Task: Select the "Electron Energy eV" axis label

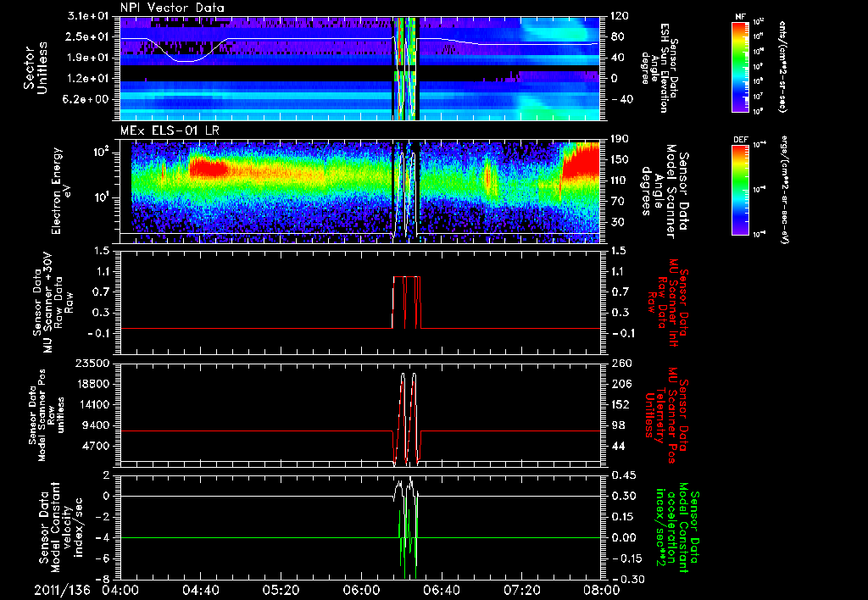Action: (61, 191)
